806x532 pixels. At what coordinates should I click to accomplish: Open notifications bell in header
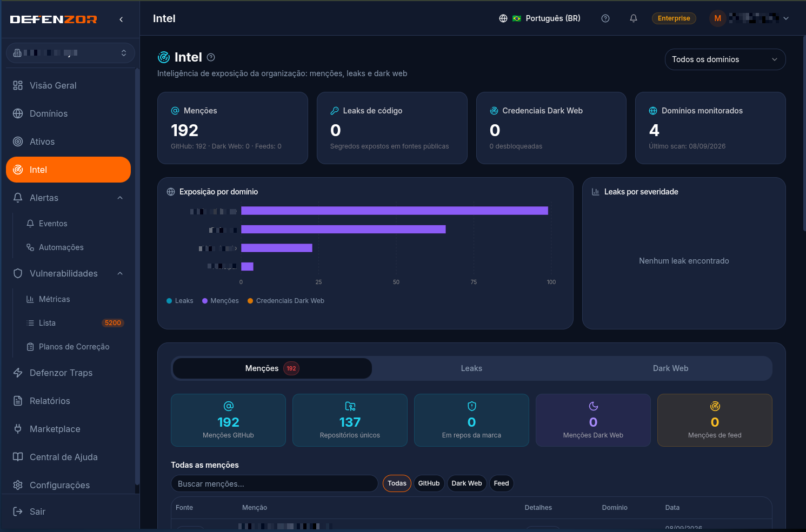pos(634,18)
